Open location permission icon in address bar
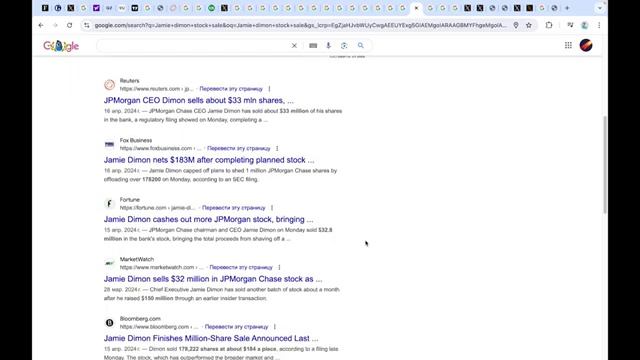The image size is (640, 360). (x=516, y=25)
